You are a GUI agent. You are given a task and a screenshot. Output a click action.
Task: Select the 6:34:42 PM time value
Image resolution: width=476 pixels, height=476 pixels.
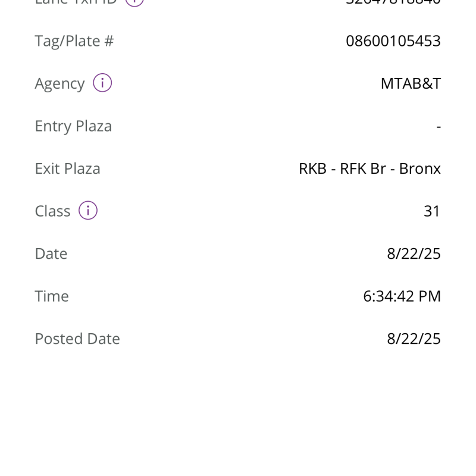(x=402, y=296)
